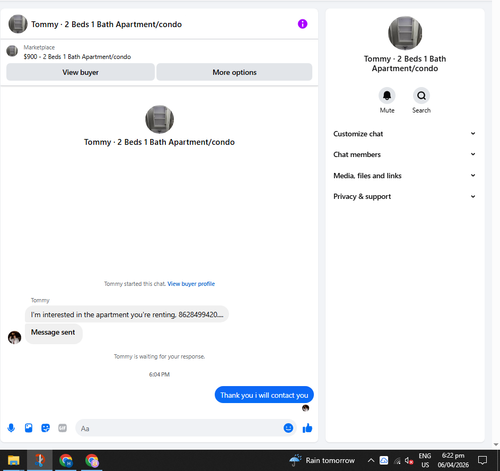Click the Marketplace listing thumbnail
Image resolution: width=500 pixels, height=471 pixels.
pos(12,51)
